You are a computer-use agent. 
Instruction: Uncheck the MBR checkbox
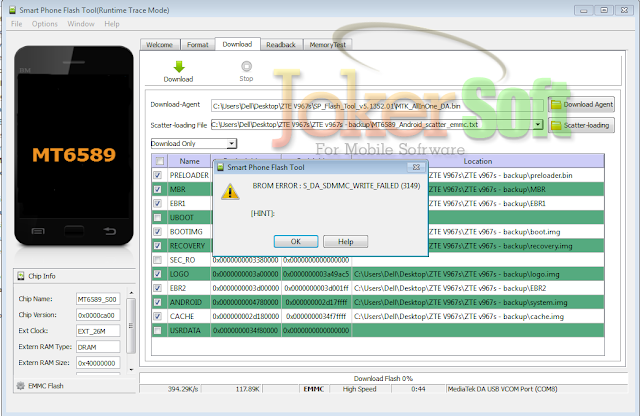click(158, 189)
